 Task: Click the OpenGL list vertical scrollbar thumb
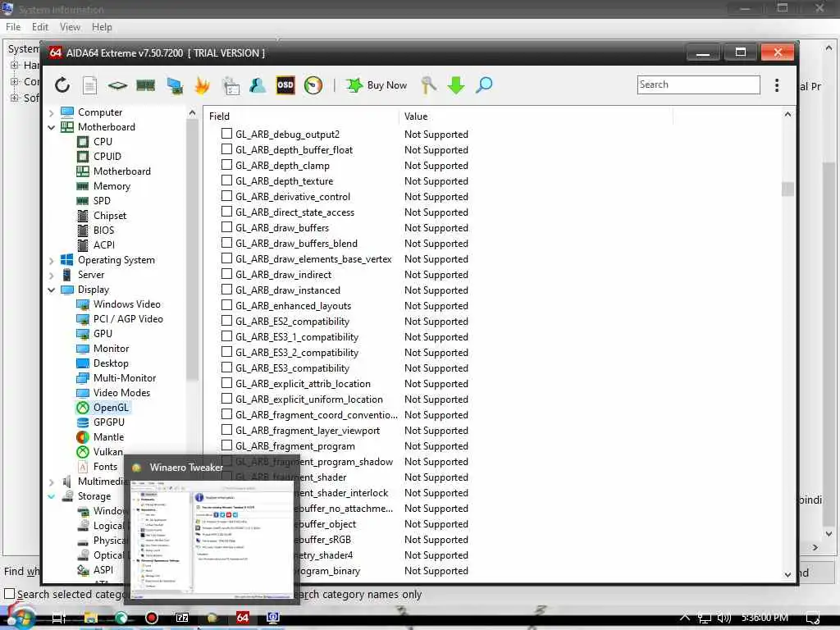[x=787, y=189]
